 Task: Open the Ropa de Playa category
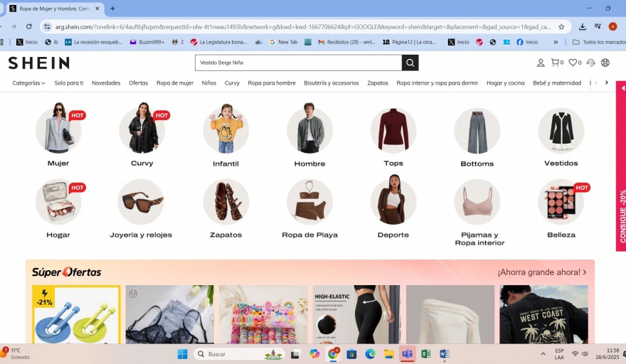point(310,208)
